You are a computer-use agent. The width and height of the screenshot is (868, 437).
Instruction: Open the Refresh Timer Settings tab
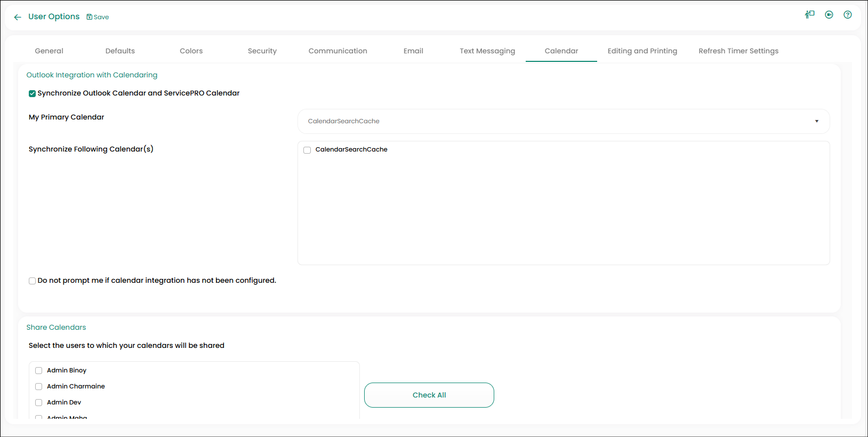[738, 51]
